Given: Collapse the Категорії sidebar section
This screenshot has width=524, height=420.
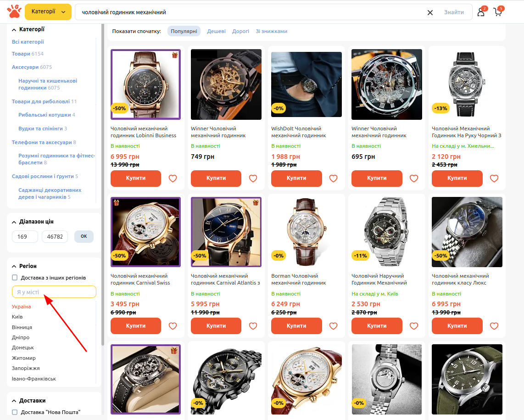Looking at the screenshot, I should [14, 29].
